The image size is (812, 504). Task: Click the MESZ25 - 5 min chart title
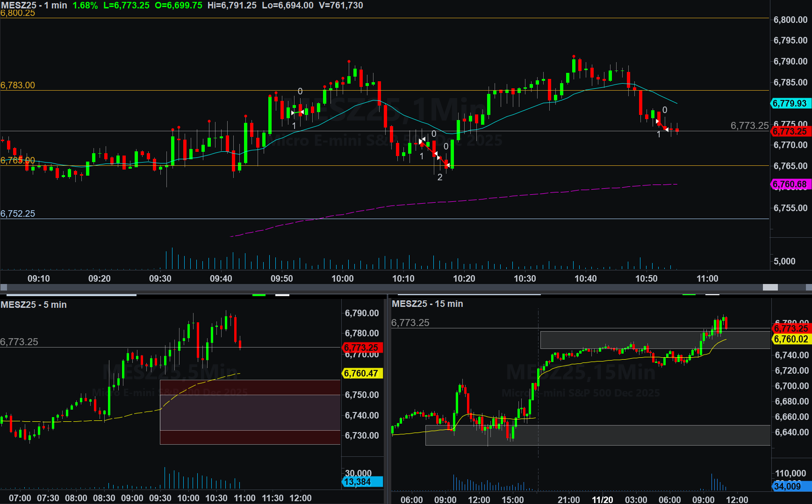pyautogui.click(x=34, y=305)
